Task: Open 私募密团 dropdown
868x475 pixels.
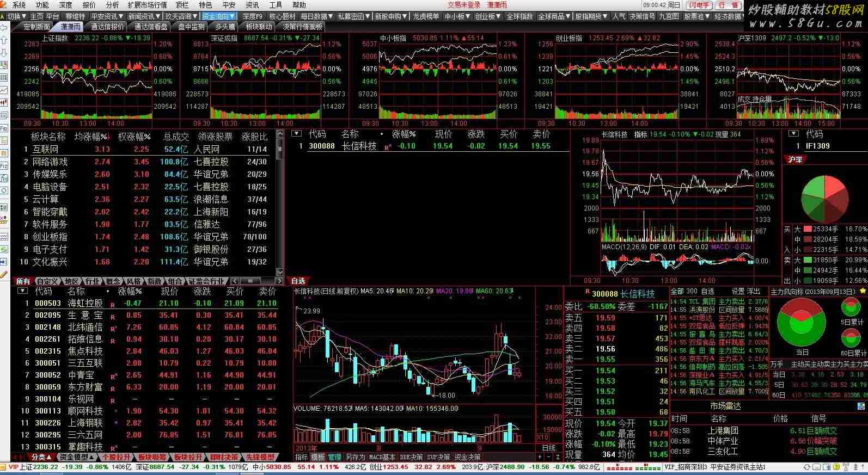Action: [x=354, y=16]
